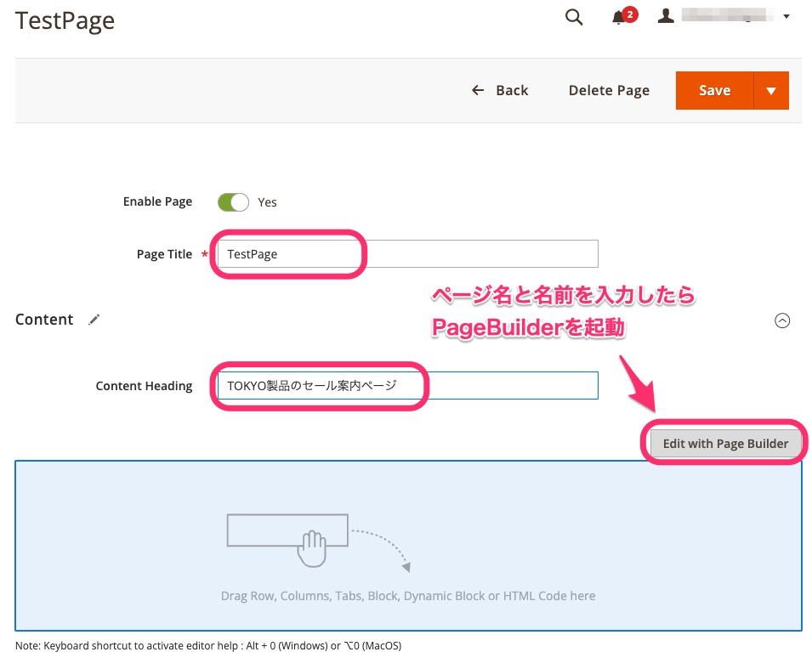Collapse the Content section chevron

pos(782,320)
